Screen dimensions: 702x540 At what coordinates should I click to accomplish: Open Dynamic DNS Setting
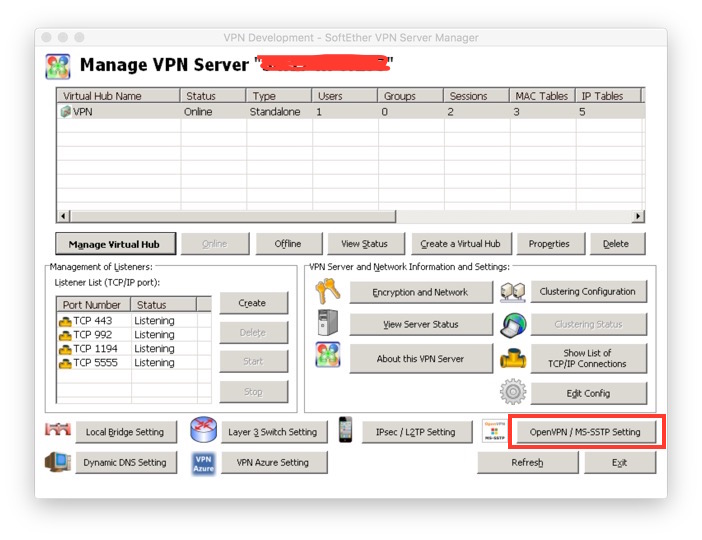[126, 462]
